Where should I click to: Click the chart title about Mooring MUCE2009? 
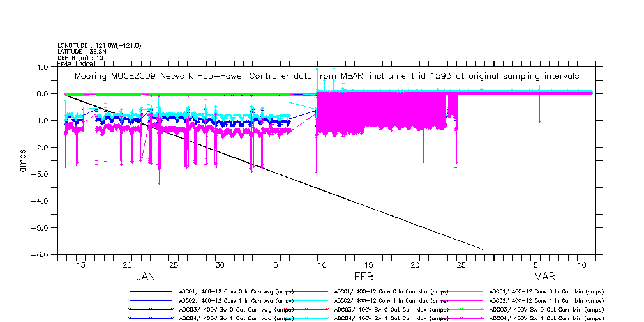coord(327,76)
